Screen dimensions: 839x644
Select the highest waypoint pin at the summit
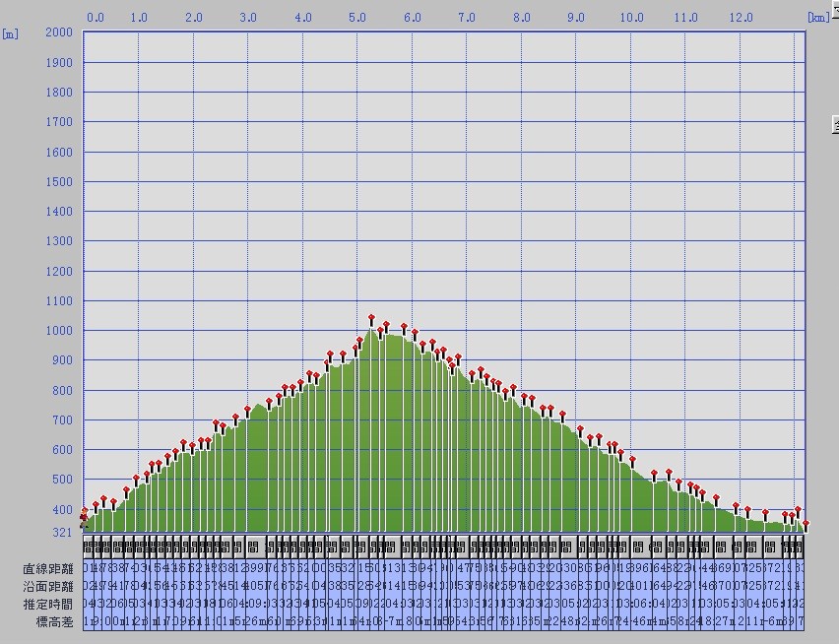click(371, 318)
